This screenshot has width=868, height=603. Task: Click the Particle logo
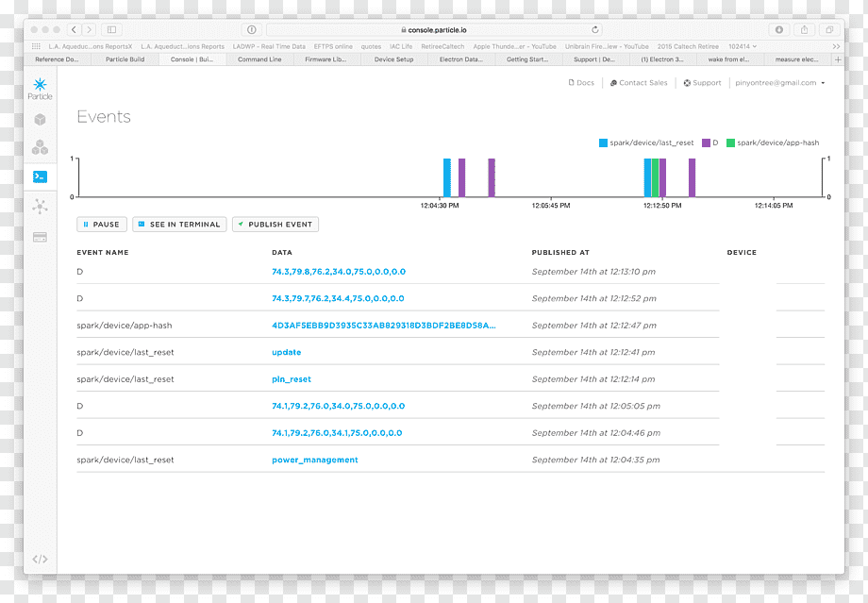[40, 89]
